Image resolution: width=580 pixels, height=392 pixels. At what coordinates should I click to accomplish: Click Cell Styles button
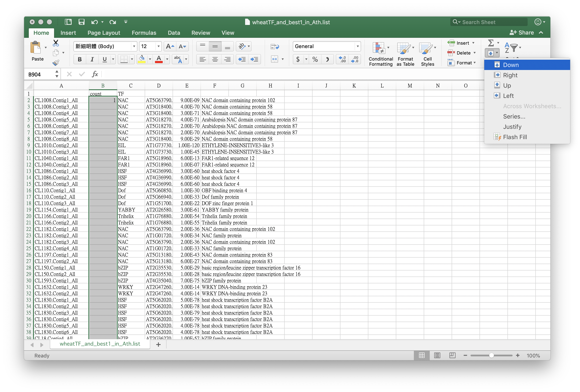click(428, 54)
